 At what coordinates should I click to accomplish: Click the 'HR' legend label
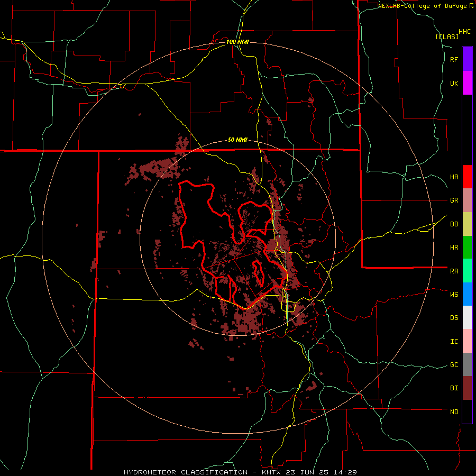454,248
